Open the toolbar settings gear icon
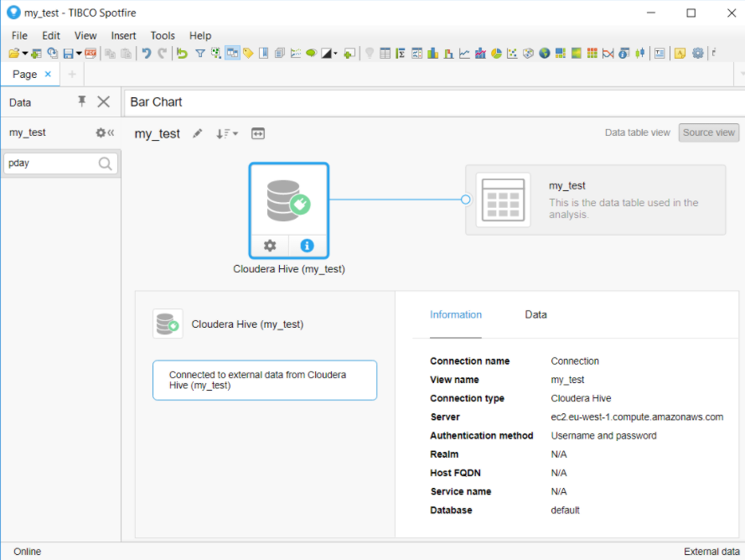The width and height of the screenshot is (745, 560). 697,54
